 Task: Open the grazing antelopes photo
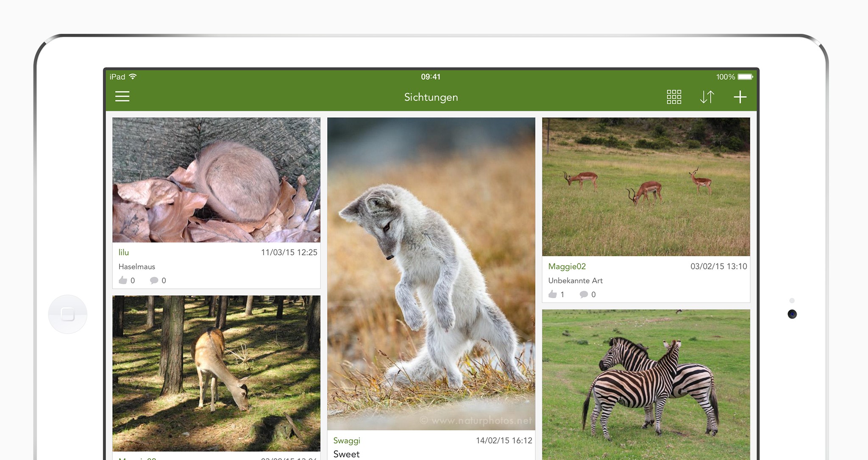coord(646,186)
